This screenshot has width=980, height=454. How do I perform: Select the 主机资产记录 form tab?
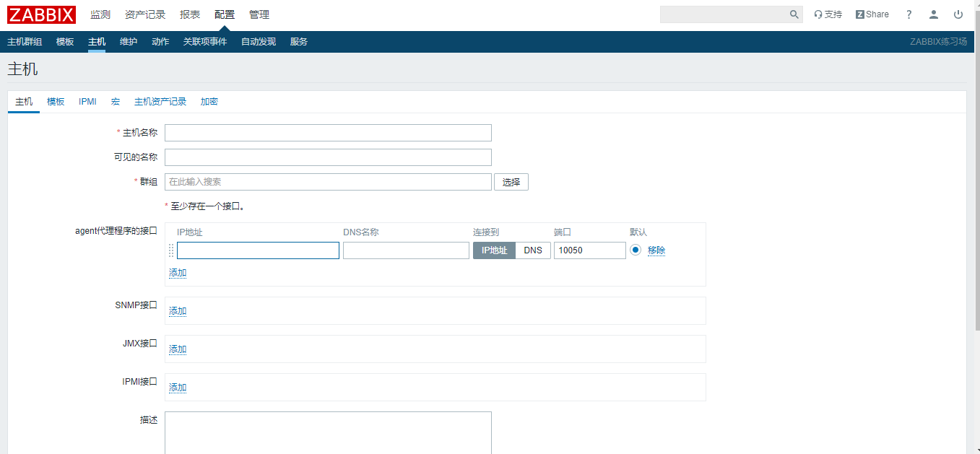click(160, 102)
